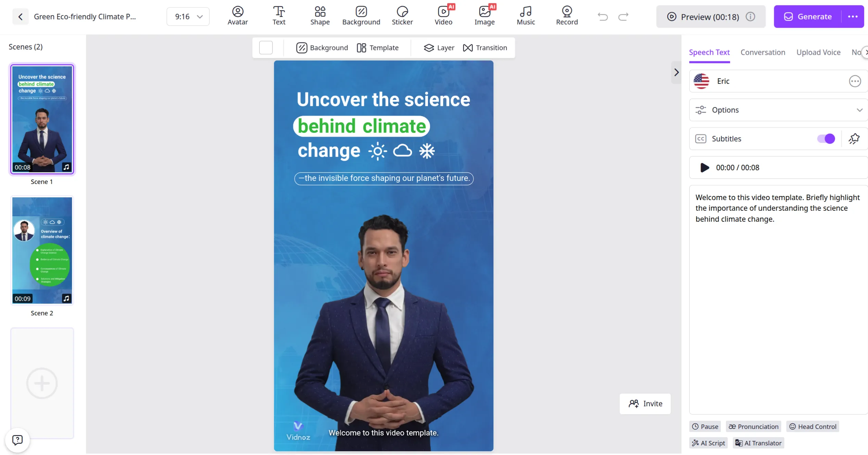868x455 pixels.
Task: Open the Background tool
Action: pyautogui.click(x=361, y=16)
